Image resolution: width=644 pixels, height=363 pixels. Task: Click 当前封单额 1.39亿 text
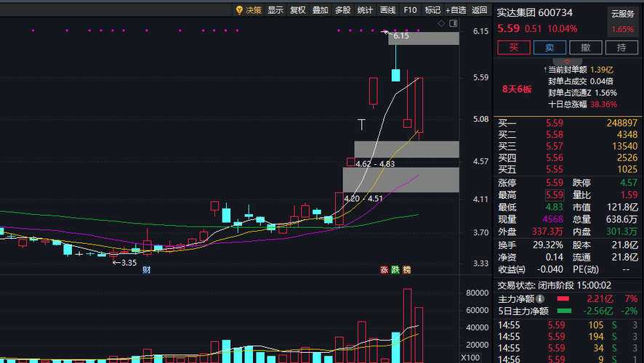click(581, 70)
